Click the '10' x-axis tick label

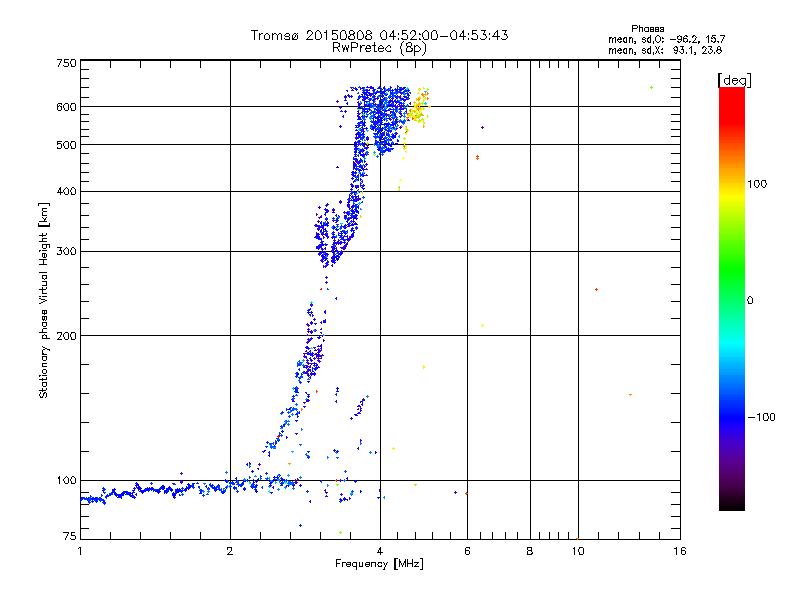[578, 551]
